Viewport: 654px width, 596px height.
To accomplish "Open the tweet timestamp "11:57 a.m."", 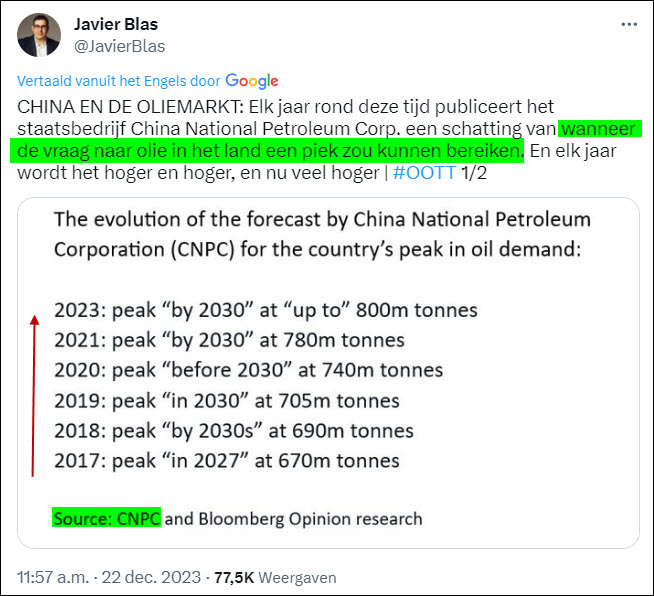I will [x=52, y=578].
